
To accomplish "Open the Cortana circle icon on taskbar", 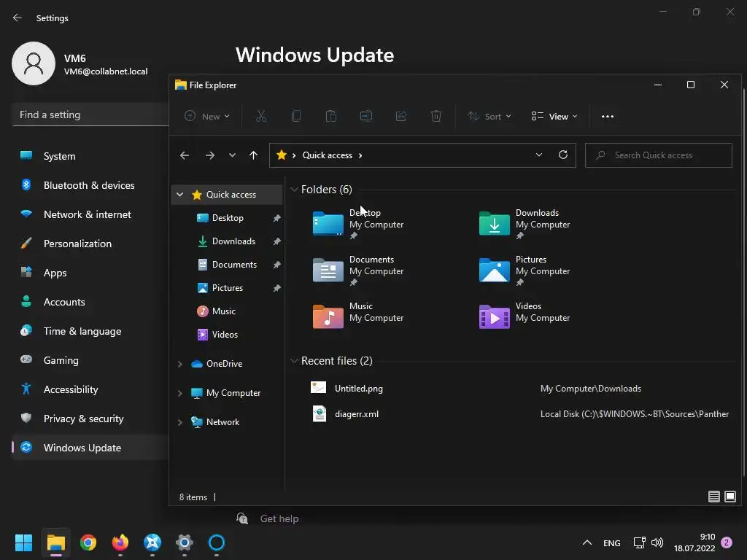I will (x=216, y=542).
